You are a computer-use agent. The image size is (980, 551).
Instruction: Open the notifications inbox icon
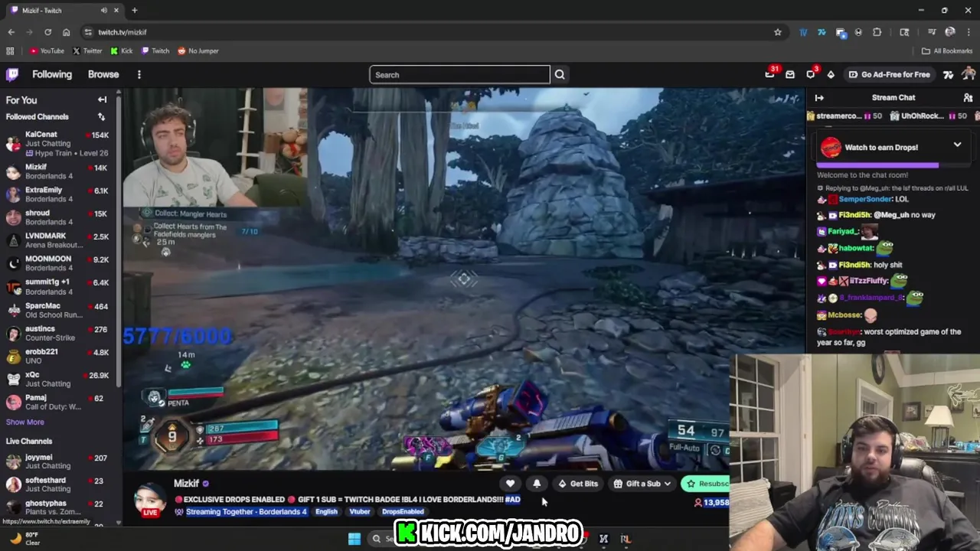(x=790, y=74)
